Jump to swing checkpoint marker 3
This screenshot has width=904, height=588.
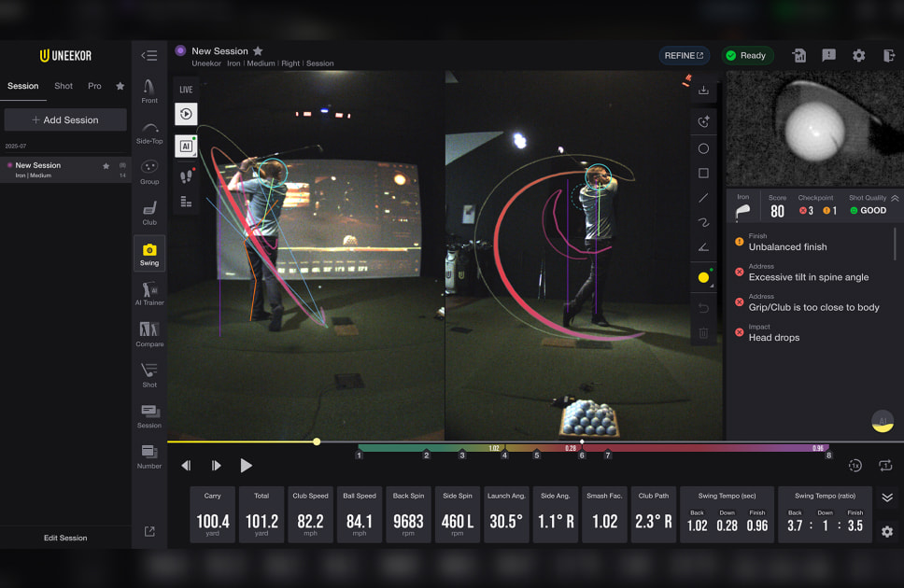(461, 455)
